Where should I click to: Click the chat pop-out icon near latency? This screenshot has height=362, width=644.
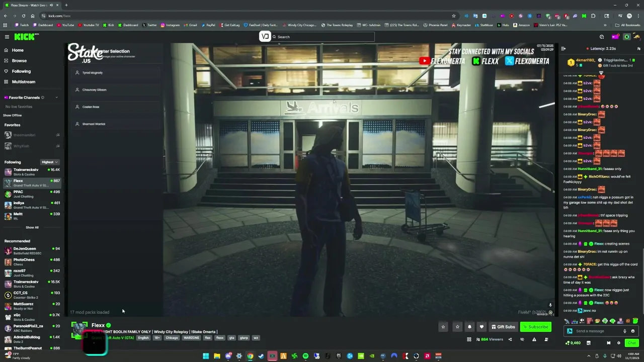pos(638,49)
